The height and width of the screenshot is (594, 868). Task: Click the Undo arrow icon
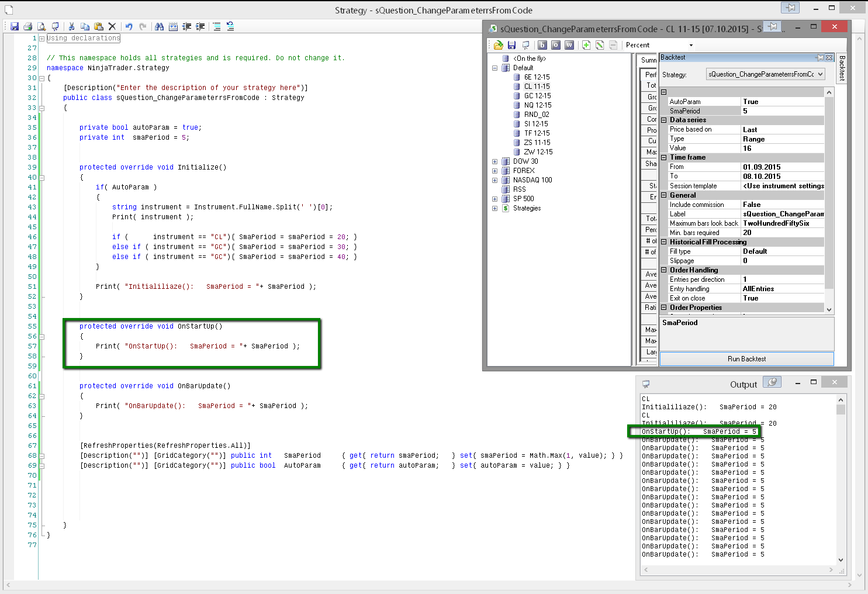point(129,26)
